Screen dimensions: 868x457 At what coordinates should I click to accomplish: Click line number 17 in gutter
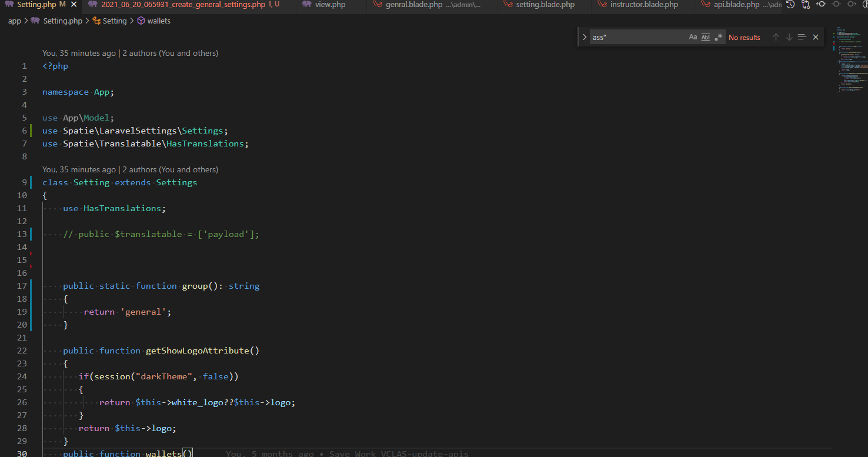(x=22, y=286)
